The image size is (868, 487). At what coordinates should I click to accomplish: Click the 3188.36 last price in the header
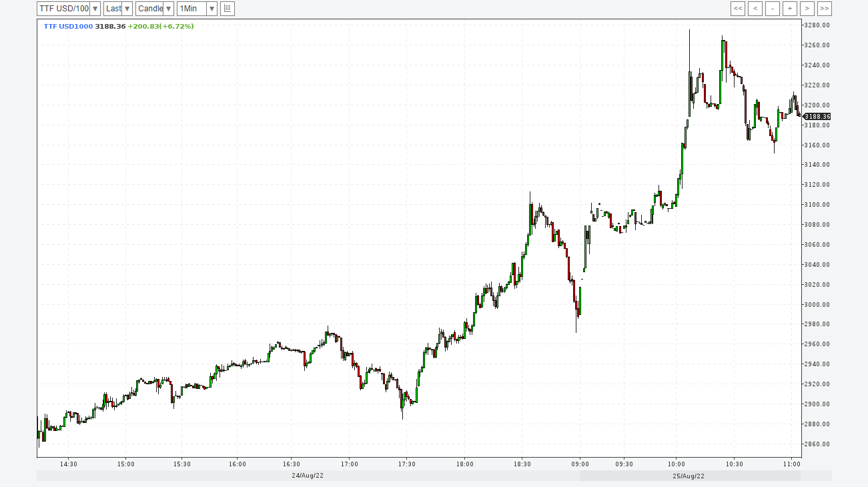(110, 26)
